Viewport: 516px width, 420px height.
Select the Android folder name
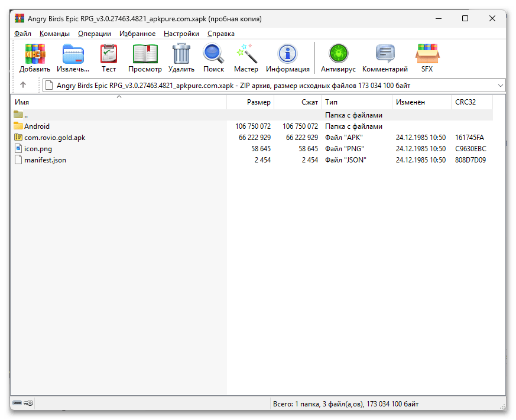[37, 126]
